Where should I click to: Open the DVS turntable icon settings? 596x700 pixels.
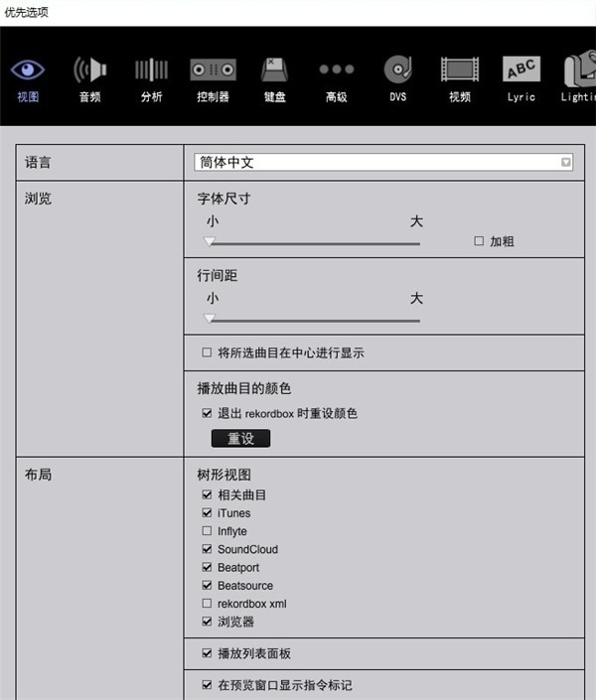pos(398,79)
